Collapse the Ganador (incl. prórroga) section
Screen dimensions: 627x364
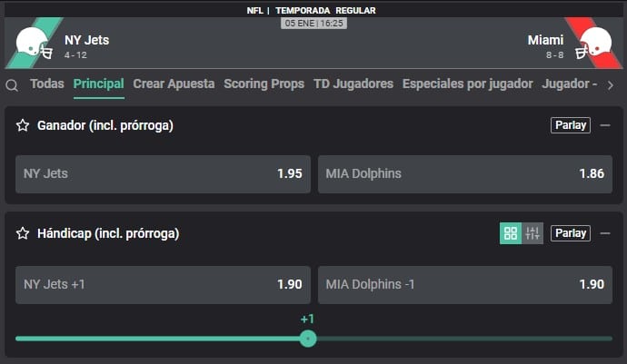[605, 125]
